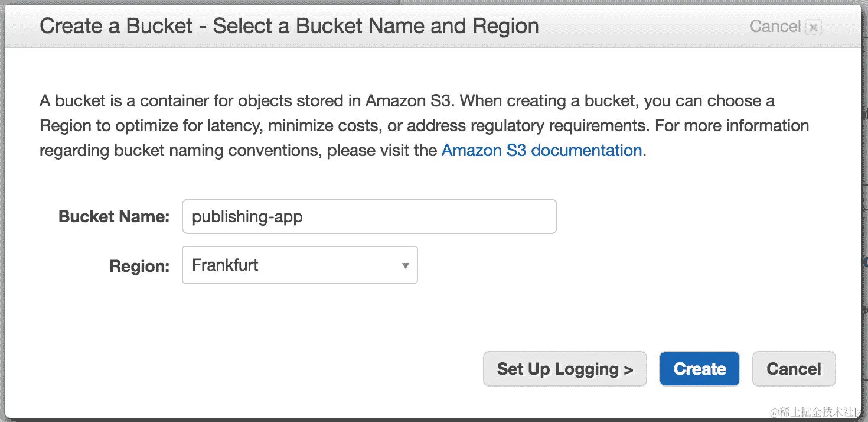This screenshot has height=422, width=868.
Task: Click the Region label text
Action: [x=139, y=267]
